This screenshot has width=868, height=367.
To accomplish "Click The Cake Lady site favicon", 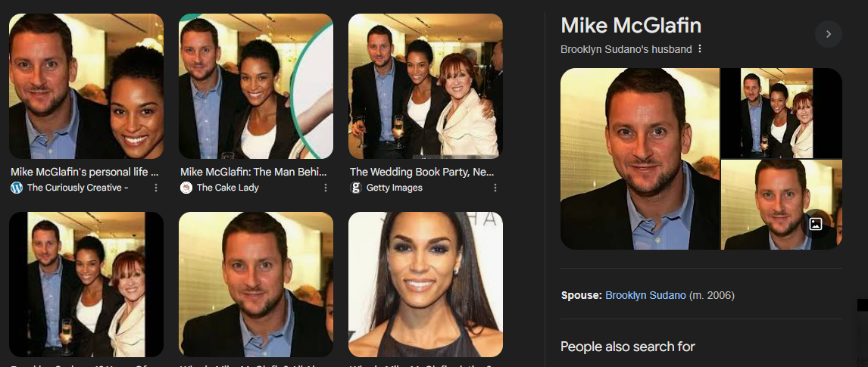I will pyautogui.click(x=186, y=188).
